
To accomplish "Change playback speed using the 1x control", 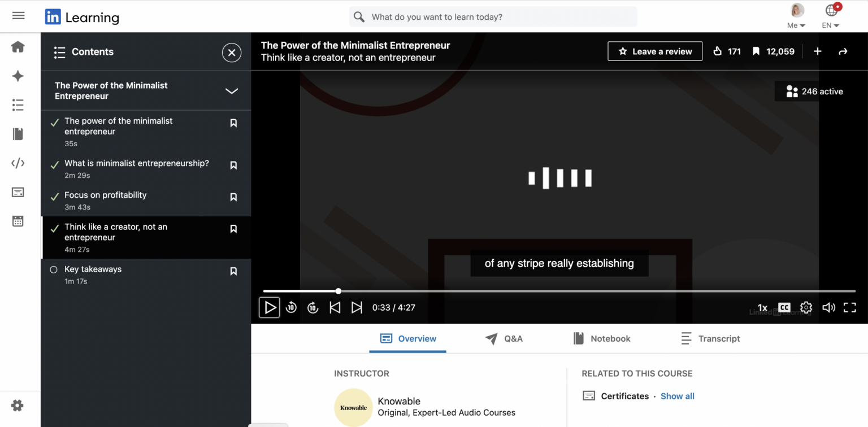I will click(x=762, y=307).
